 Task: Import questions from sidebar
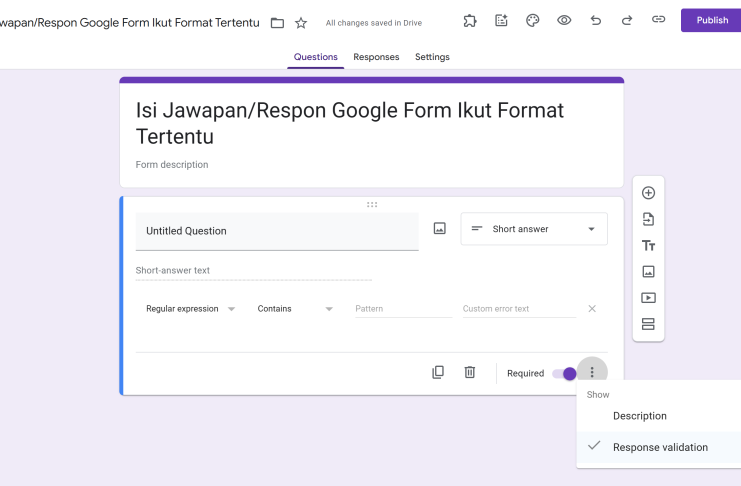coord(648,219)
